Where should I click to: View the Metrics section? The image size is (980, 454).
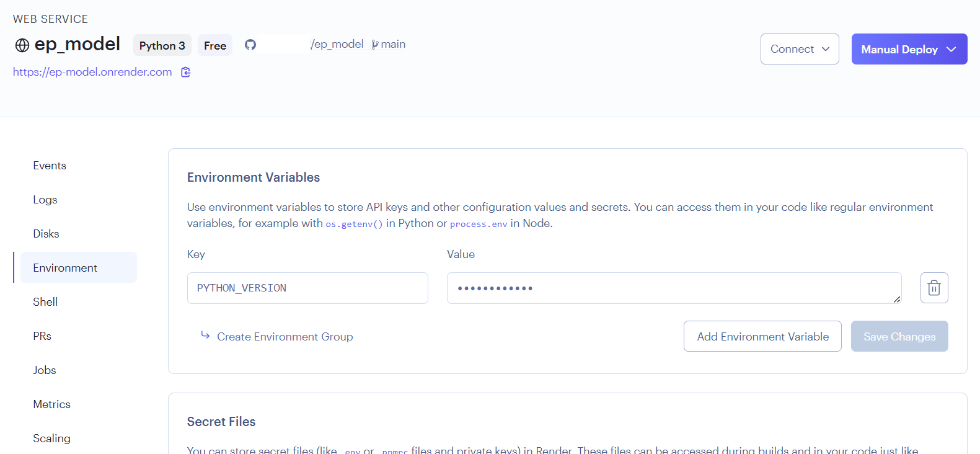pos(51,404)
